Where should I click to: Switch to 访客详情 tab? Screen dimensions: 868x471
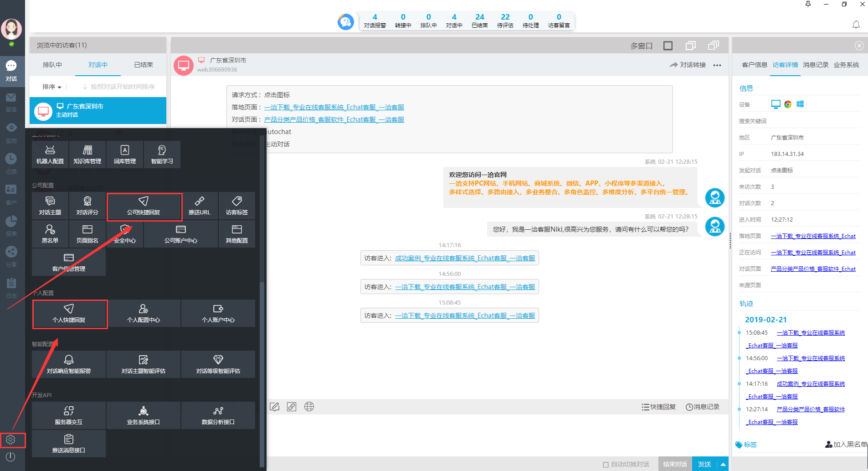tap(785, 65)
